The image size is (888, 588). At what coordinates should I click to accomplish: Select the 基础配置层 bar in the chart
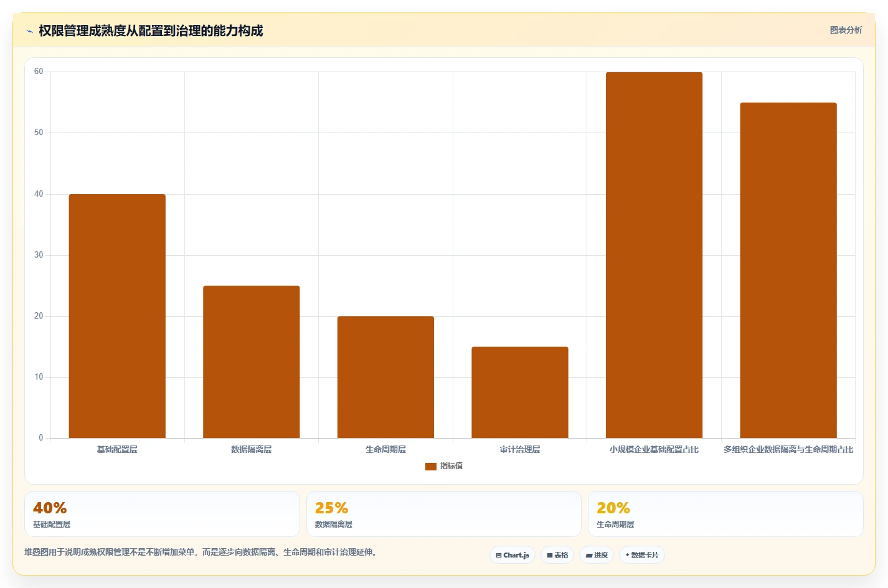pos(117,316)
